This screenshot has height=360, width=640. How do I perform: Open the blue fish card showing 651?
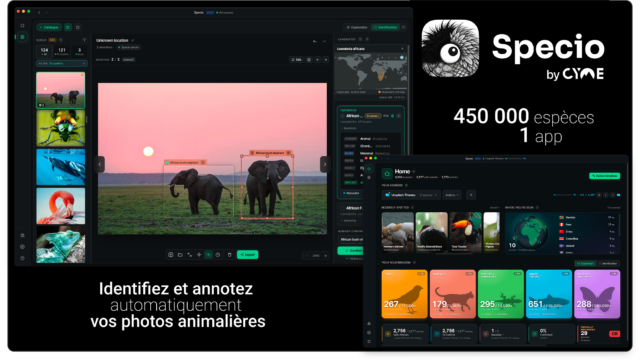549,294
